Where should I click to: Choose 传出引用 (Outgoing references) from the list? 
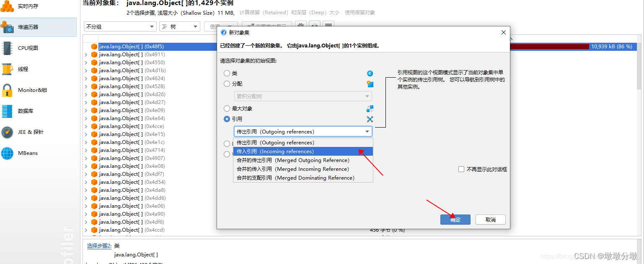click(x=303, y=143)
